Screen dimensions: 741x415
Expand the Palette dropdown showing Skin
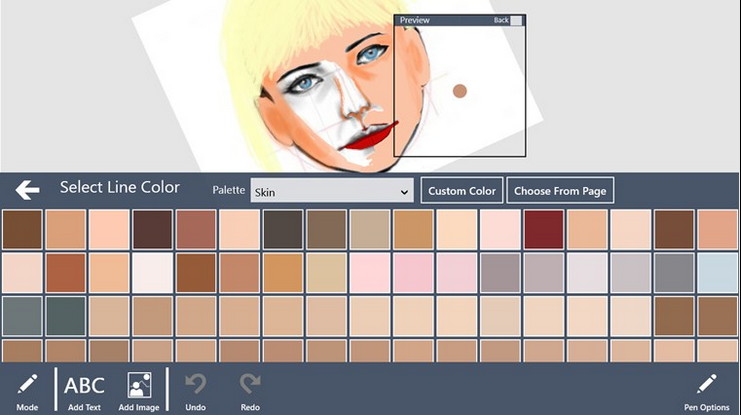[x=332, y=190]
